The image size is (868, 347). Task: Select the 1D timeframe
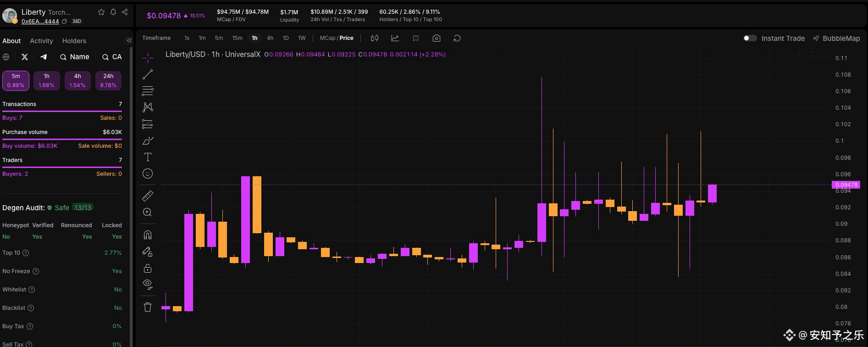click(x=286, y=38)
